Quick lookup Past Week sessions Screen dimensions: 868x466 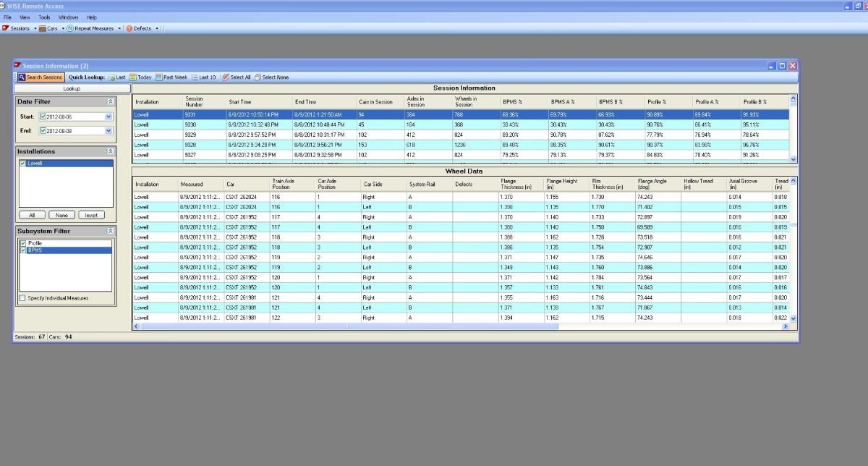pyautogui.click(x=171, y=77)
